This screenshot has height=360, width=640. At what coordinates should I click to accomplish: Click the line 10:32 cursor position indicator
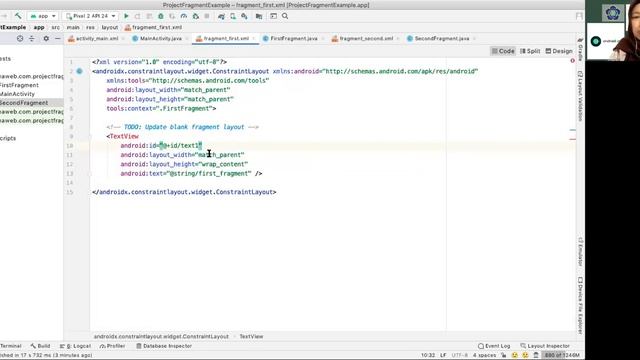coord(428,355)
